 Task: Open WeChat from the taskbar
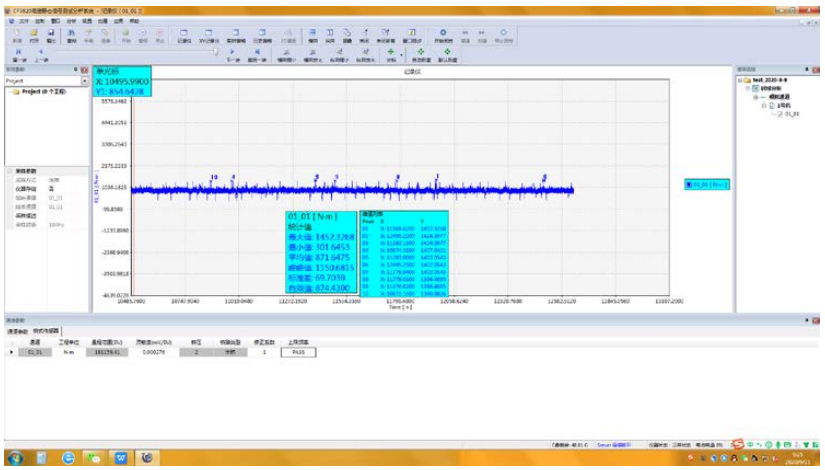(x=94, y=458)
